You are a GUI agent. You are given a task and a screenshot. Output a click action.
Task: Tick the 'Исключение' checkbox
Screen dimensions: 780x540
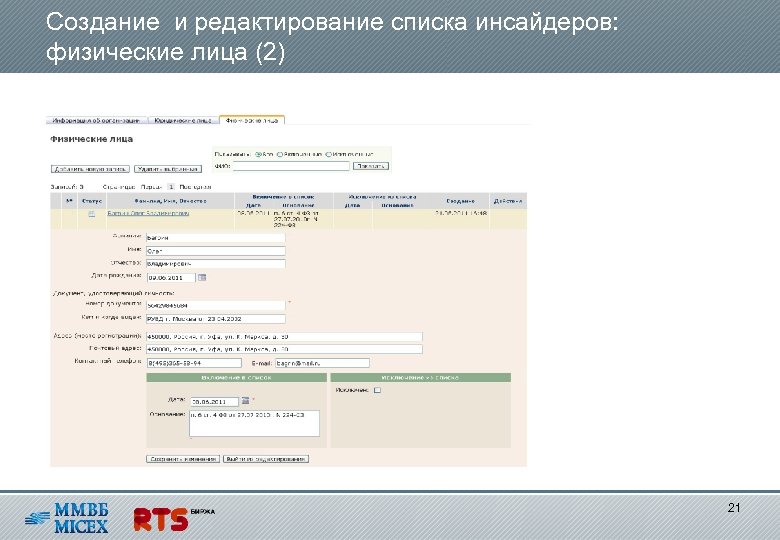coord(377,390)
